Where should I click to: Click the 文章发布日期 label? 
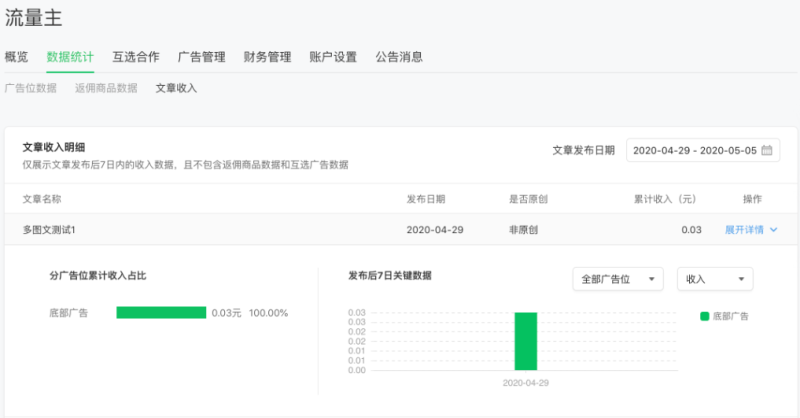click(x=584, y=150)
